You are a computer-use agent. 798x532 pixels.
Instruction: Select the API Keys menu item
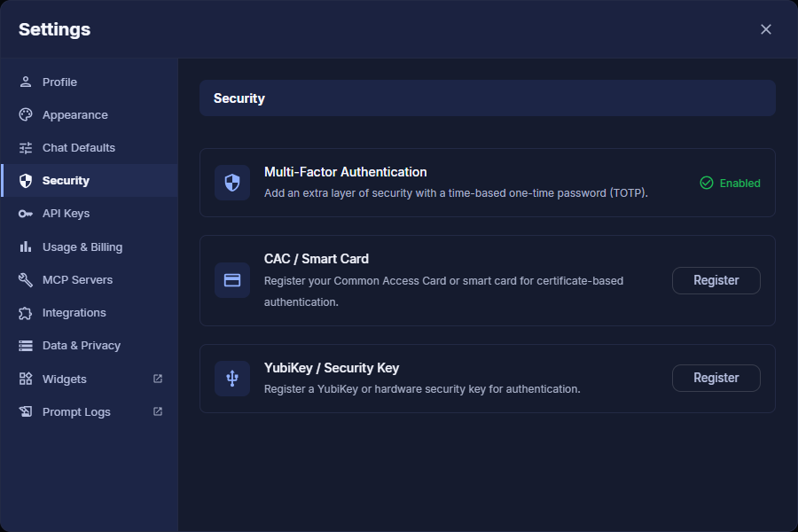point(90,214)
